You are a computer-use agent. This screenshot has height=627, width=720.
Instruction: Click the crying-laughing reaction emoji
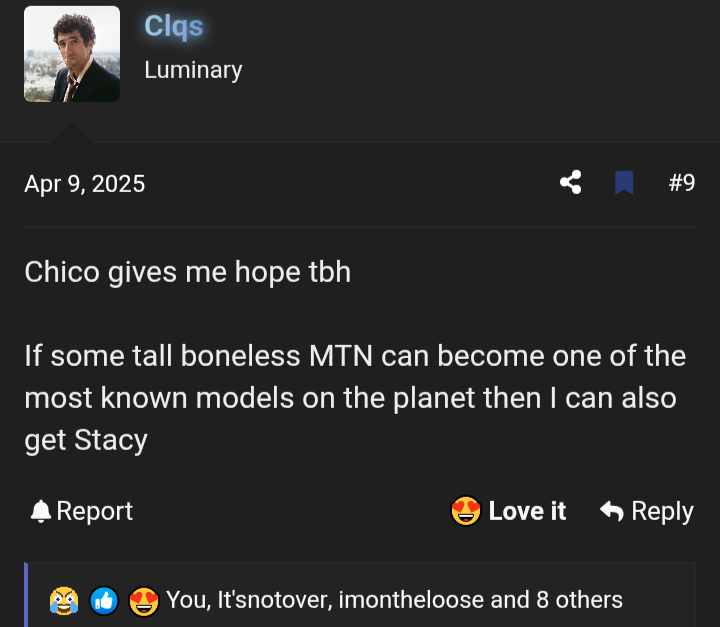[x=63, y=600]
